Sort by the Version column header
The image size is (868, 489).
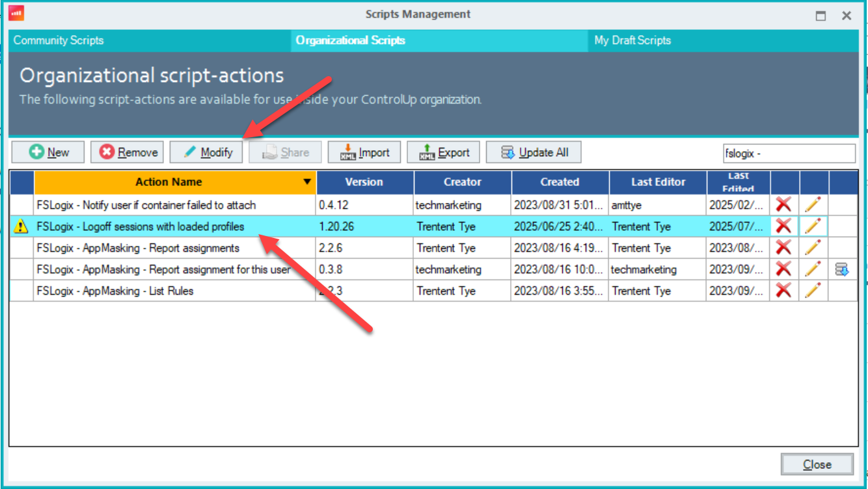tap(364, 182)
